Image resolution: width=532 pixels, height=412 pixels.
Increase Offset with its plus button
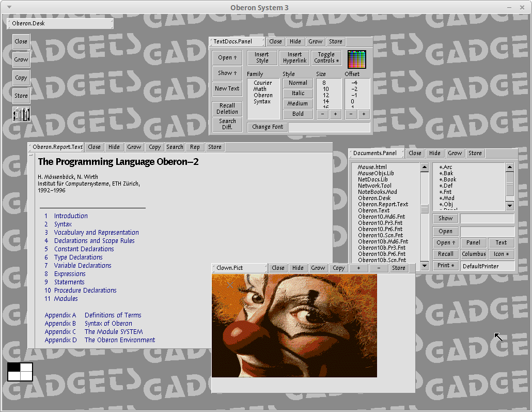pos(364,114)
